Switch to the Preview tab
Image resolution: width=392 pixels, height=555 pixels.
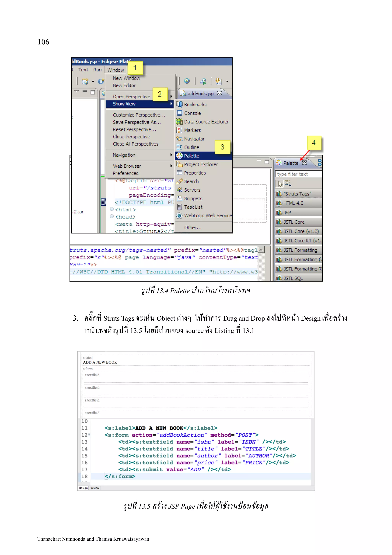(x=94, y=488)
